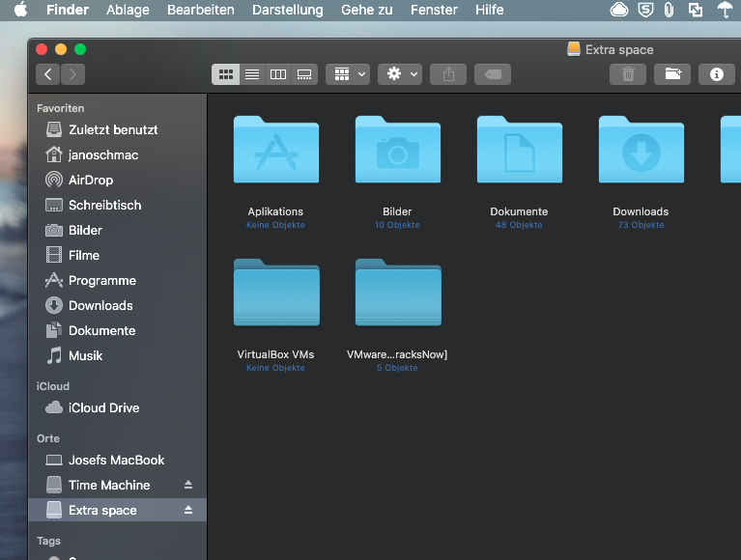
Task: Click "10 Objekte" under Bilder folder
Action: [x=397, y=225]
